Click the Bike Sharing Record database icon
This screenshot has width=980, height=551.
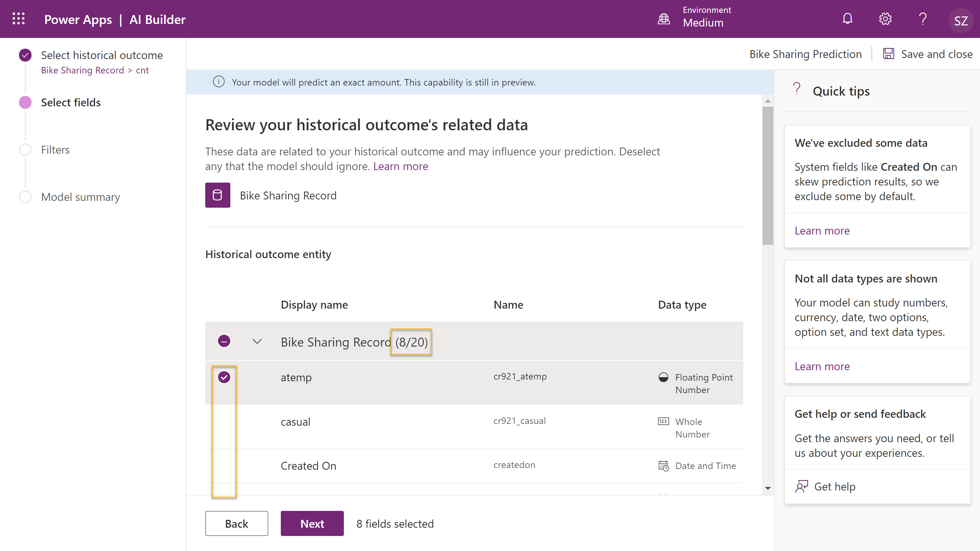pyautogui.click(x=218, y=195)
